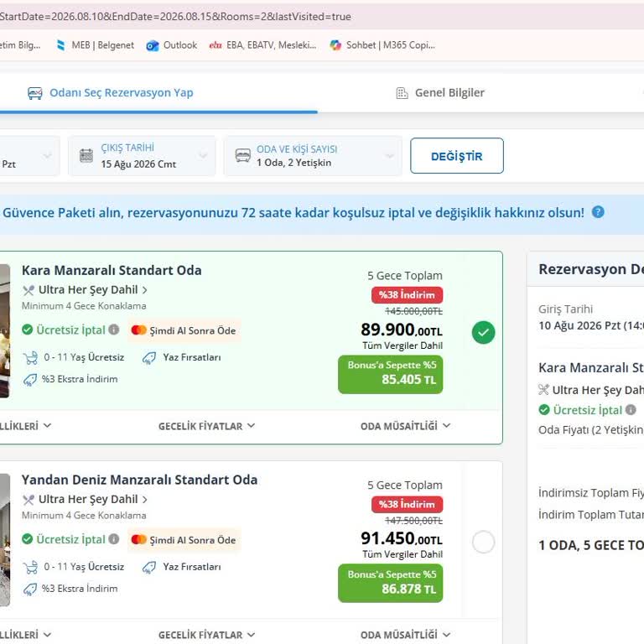Open the M365 Copilot Sohbet bookmark
Viewport: 644px width, 644px height.
382,45
